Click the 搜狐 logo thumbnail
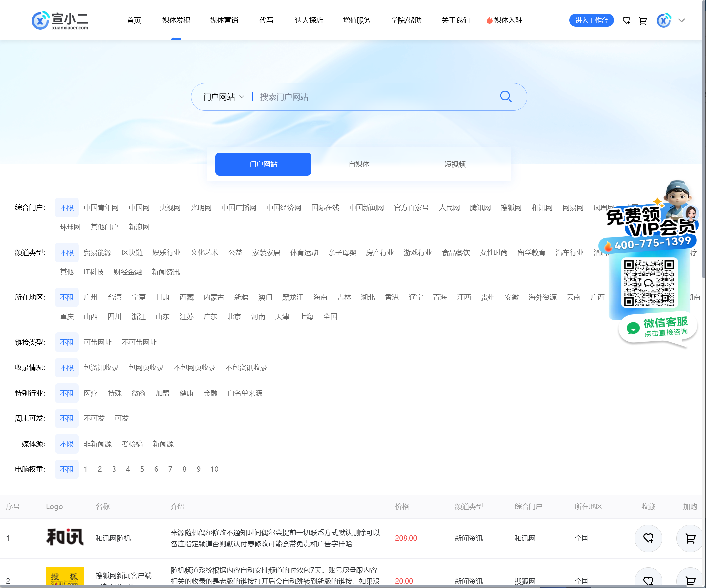 click(x=65, y=577)
